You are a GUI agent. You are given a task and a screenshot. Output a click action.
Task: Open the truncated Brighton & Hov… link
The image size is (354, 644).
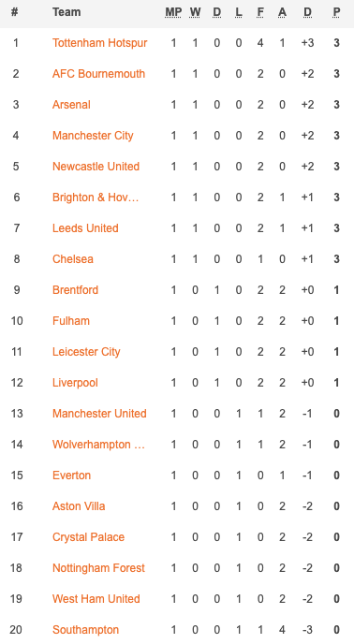pyautogui.click(x=96, y=198)
